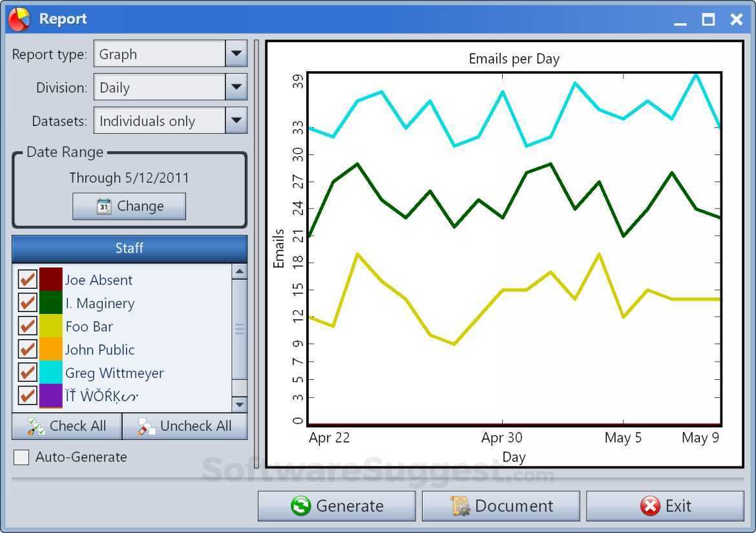Click the Graph report type field
Image resolution: width=756 pixels, height=533 pixels.
160,54
